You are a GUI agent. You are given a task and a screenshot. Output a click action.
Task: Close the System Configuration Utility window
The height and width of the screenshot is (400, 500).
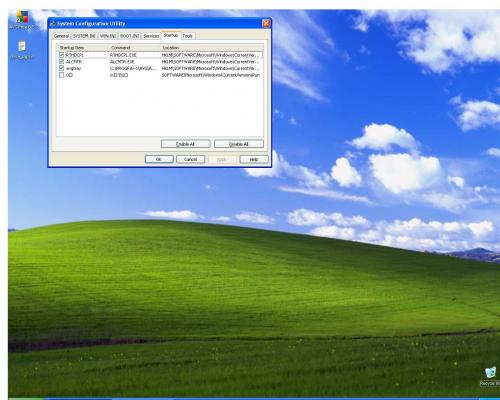click(x=266, y=23)
